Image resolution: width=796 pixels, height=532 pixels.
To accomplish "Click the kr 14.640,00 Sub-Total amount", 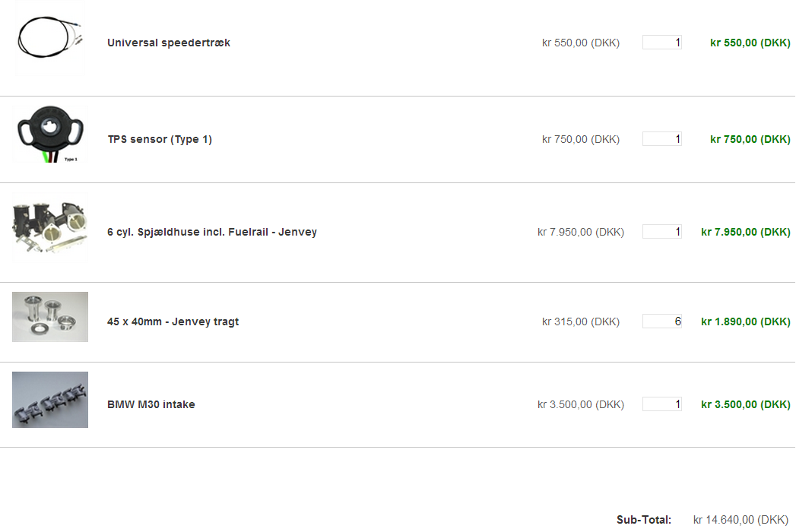I will coord(741,520).
